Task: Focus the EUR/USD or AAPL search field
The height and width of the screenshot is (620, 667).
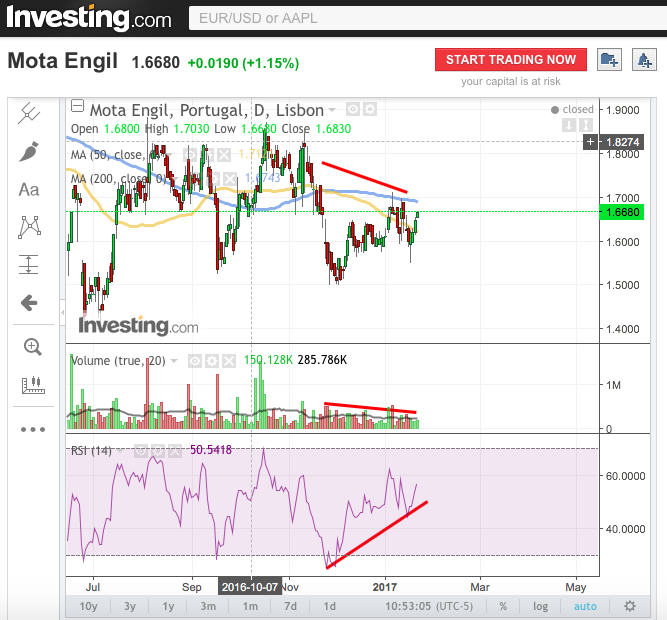Action: 428,18
